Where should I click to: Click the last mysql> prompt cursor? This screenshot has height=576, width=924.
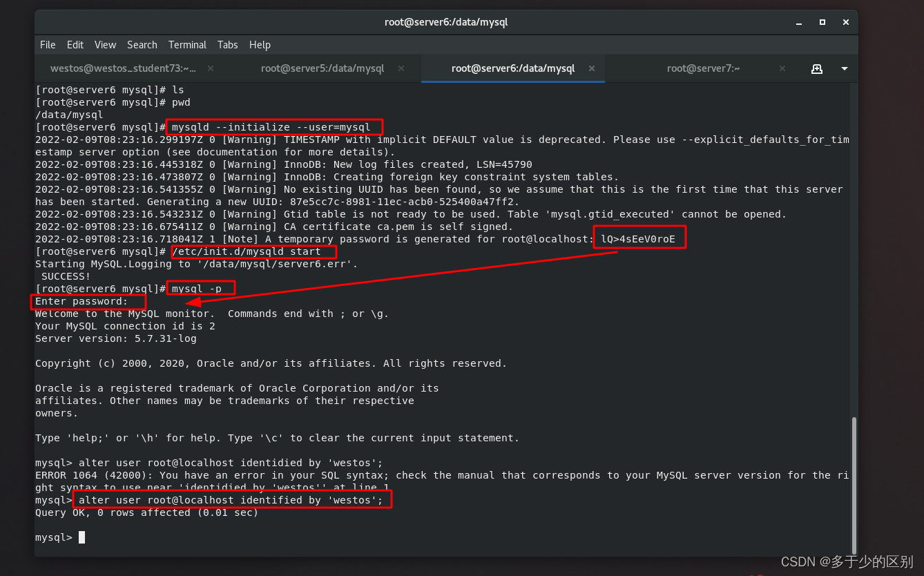coord(81,537)
